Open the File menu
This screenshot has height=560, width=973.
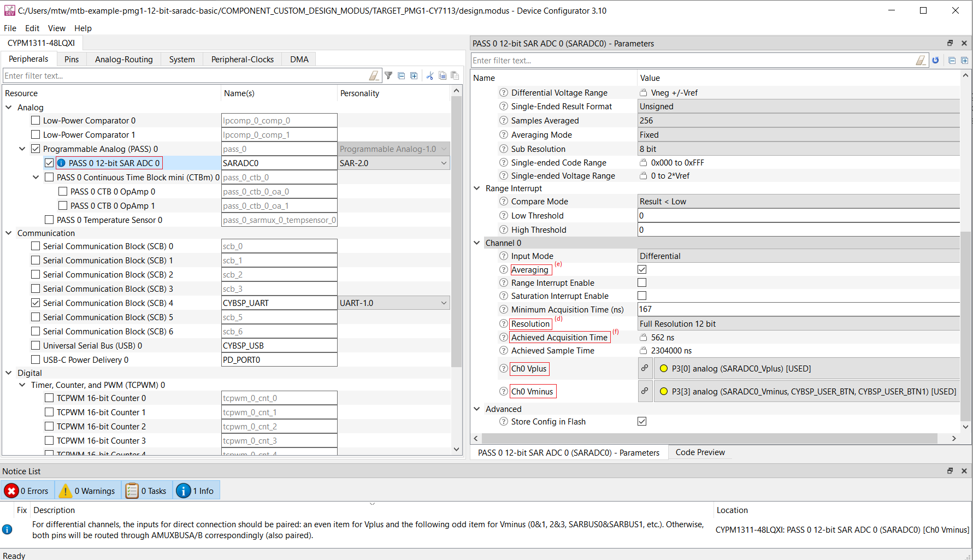pos(10,28)
